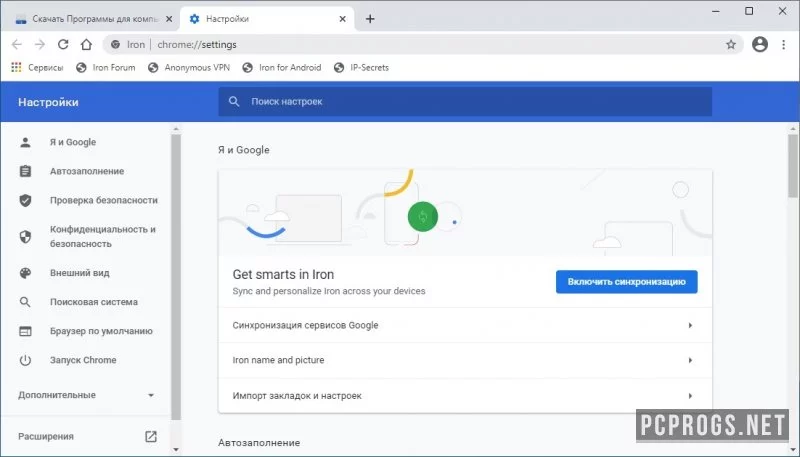Screen dimensions: 800x457
Task: Go to the home page icon
Action: 86,45
